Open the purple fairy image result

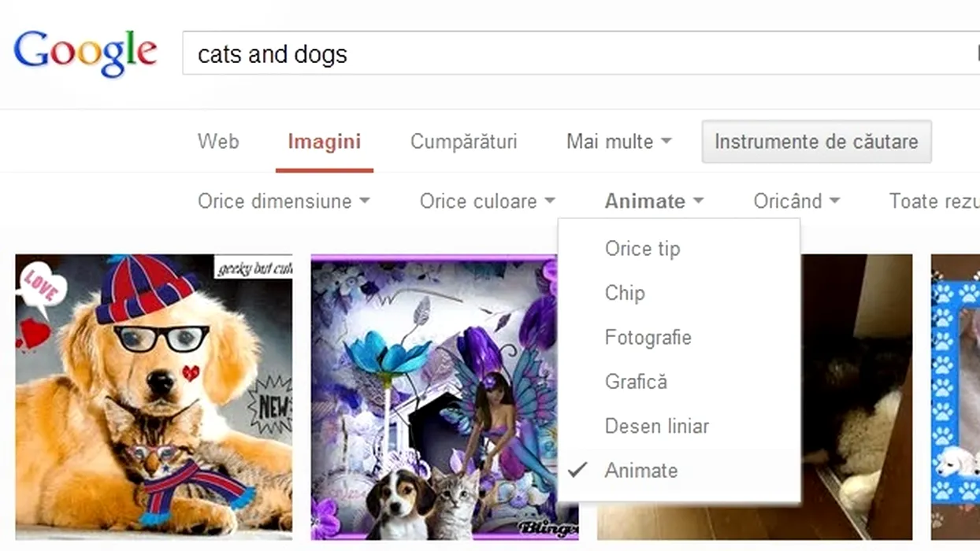point(433,397)
